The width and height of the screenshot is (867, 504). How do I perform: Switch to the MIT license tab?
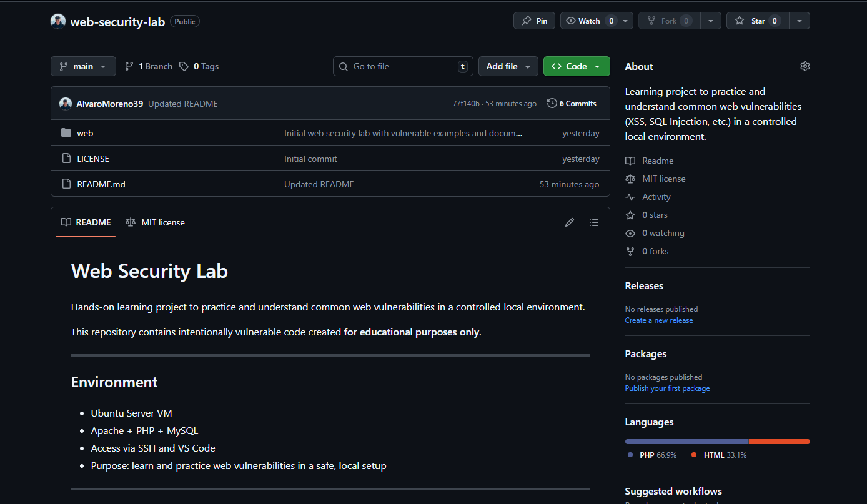[x=155, y=222]
